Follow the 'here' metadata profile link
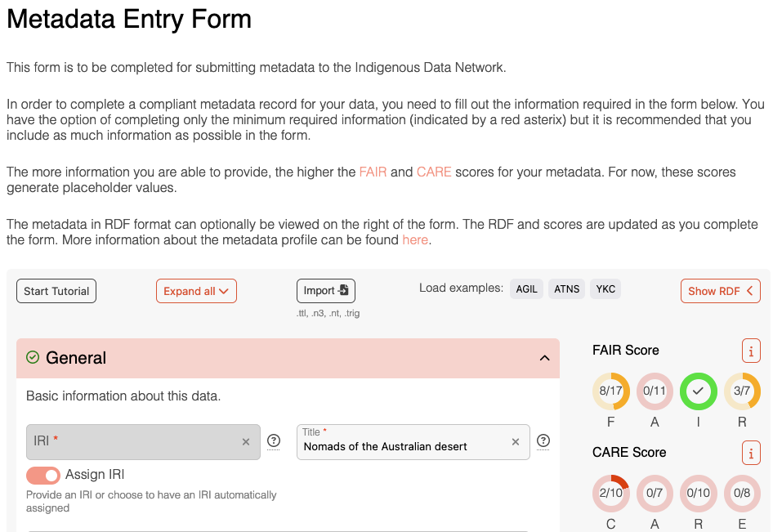 (x=415, y=240)
